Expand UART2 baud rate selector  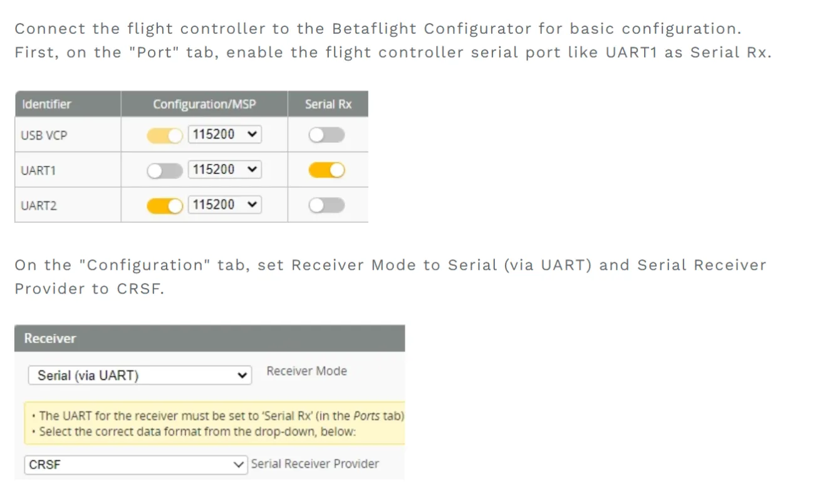[x=225, y=205]
